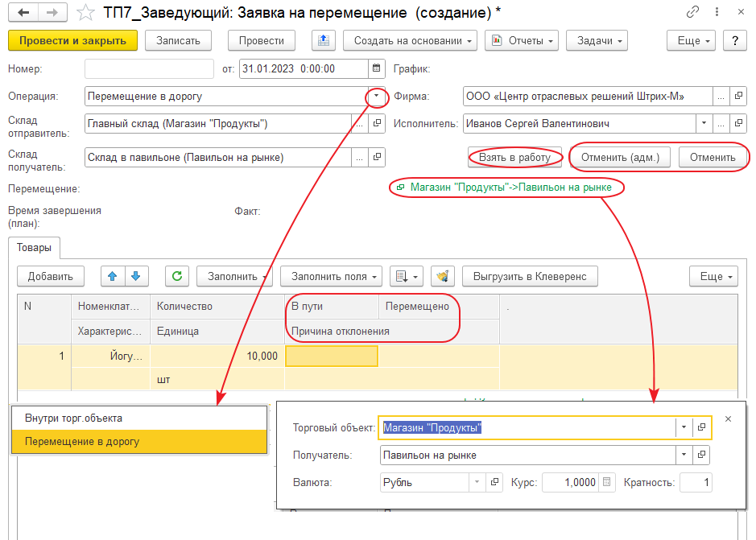The width and height of the screenshot is (756, 540).
Task: Open calculator next to the Курс field
Action: coord(608,483)
